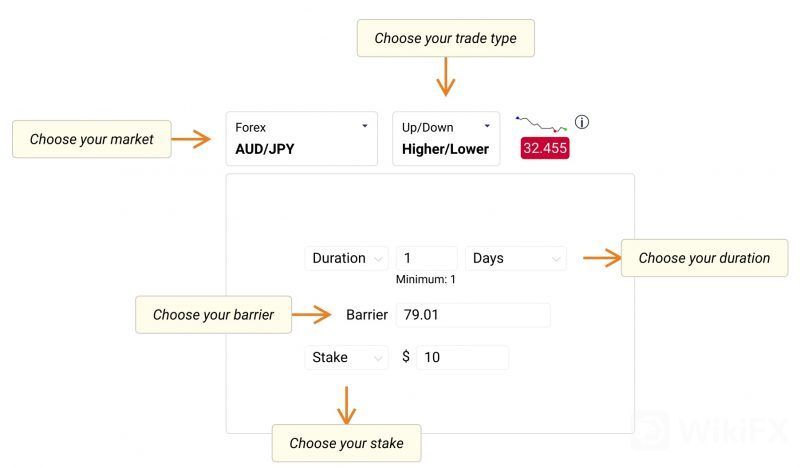Click the orange down arrow above trade type

(446, 76)
